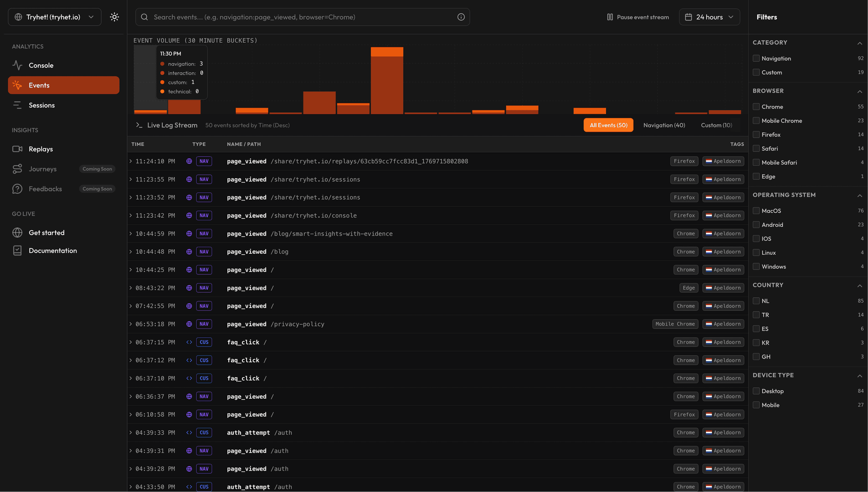Collapse the Operating System filter section
This screenshot has height=492, width=868.
coord(859,195)
